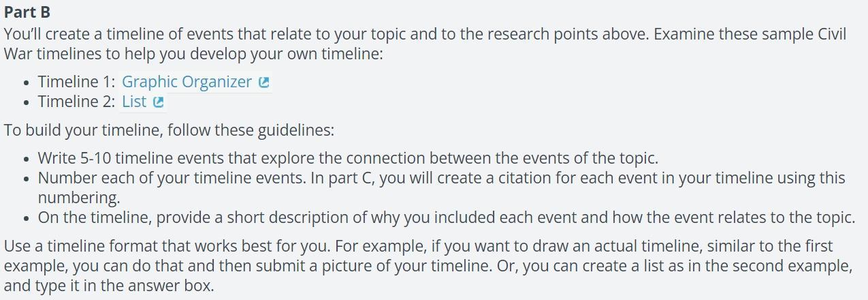Click the 'To build your timeline' sentence
Viewport: 868px width, 300px height.
pyautogui.click(x=169, y=130)
